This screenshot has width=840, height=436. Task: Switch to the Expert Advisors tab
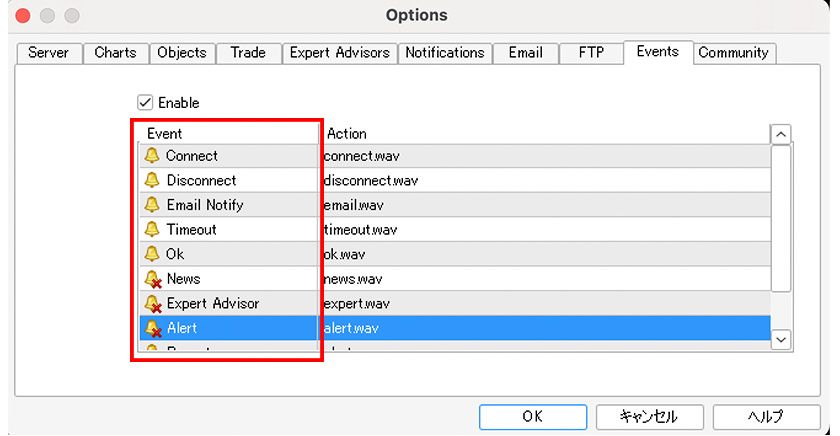click(x=339, y=53)
